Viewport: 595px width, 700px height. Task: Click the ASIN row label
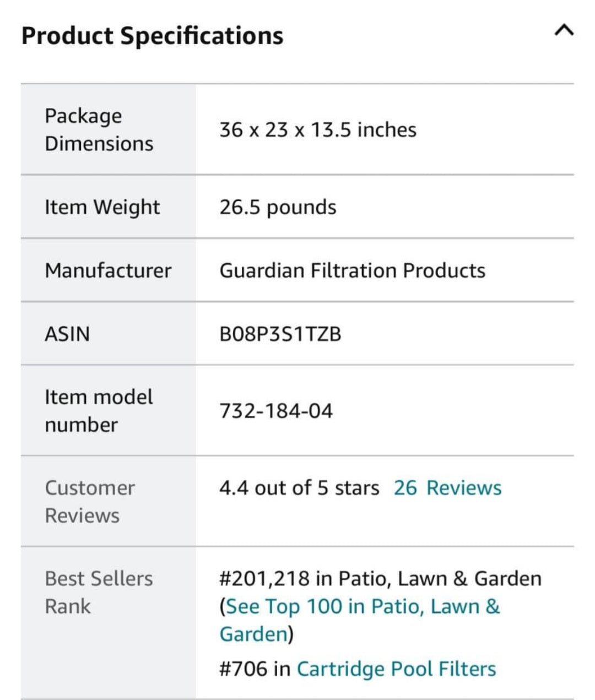(67, 334)
